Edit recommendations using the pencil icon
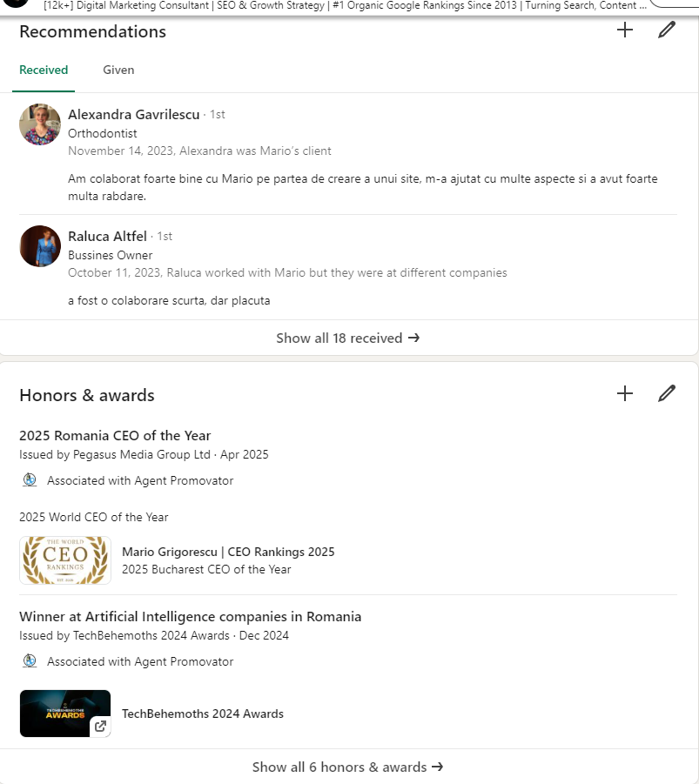 [666, 30]
